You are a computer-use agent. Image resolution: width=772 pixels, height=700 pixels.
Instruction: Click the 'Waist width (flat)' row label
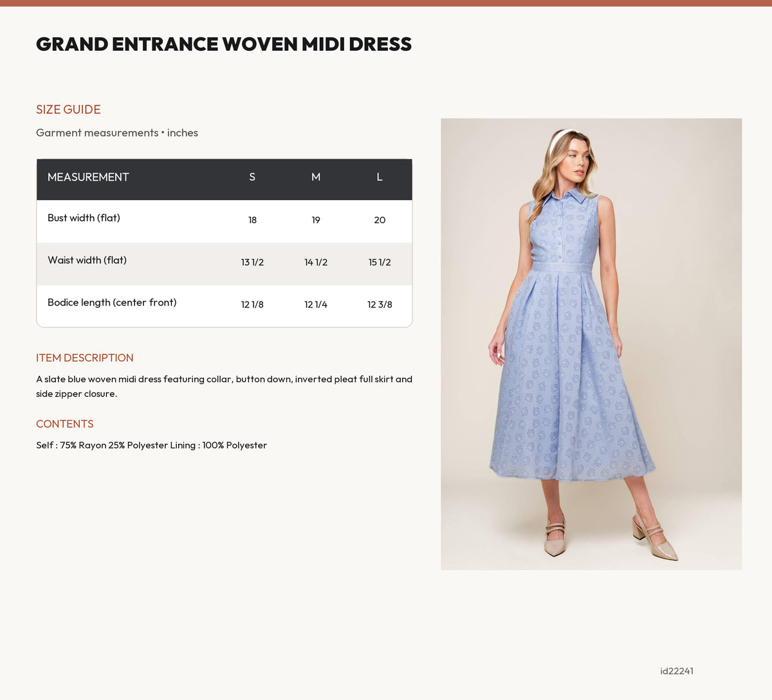pos(87,261)
